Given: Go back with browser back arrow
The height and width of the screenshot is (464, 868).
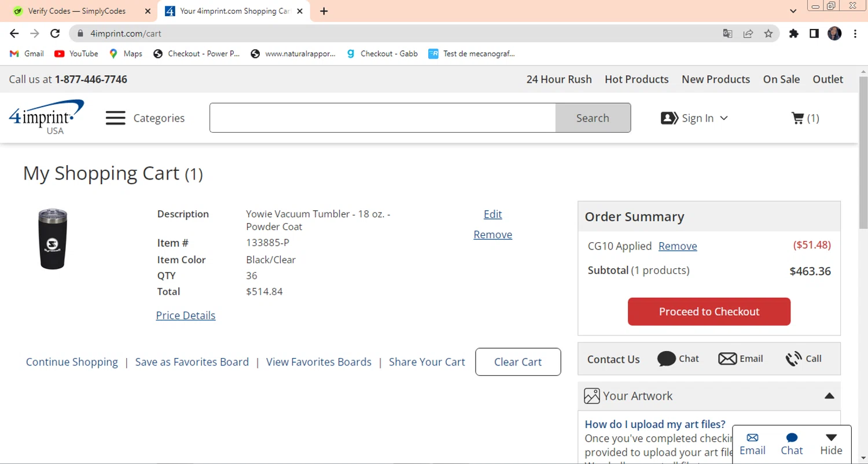Looking at the screenshot, I should [x=14, y=34].
